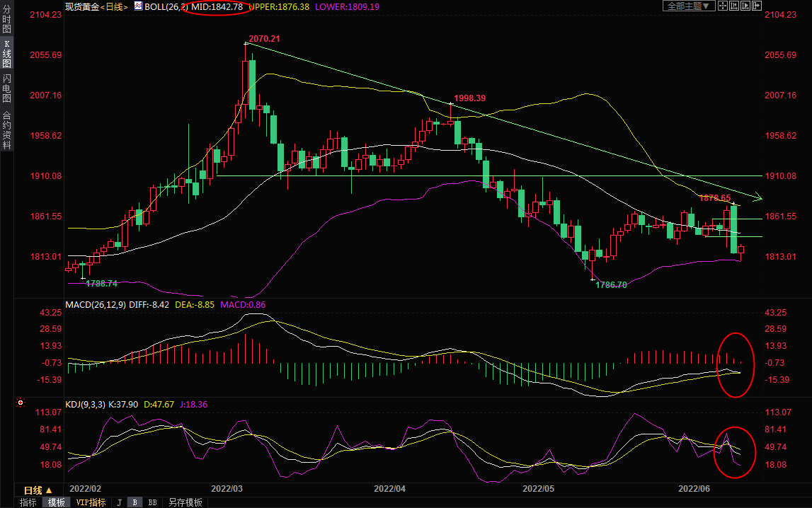This screenshot has width=812, height=508.
Task: Click the crosshair cursor icon in top toolbar
Action: click(x=721, y=6)
